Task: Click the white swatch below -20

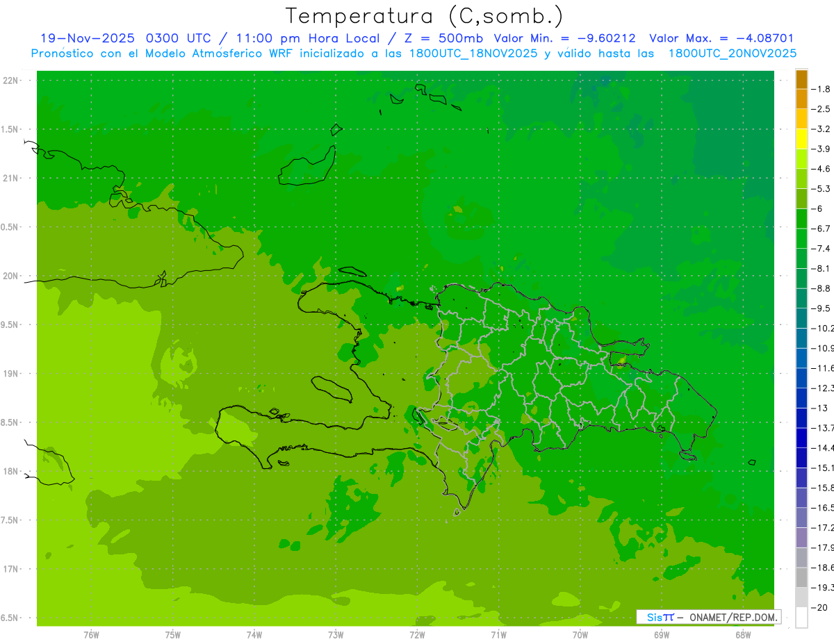Action: [x=801, y=618]
